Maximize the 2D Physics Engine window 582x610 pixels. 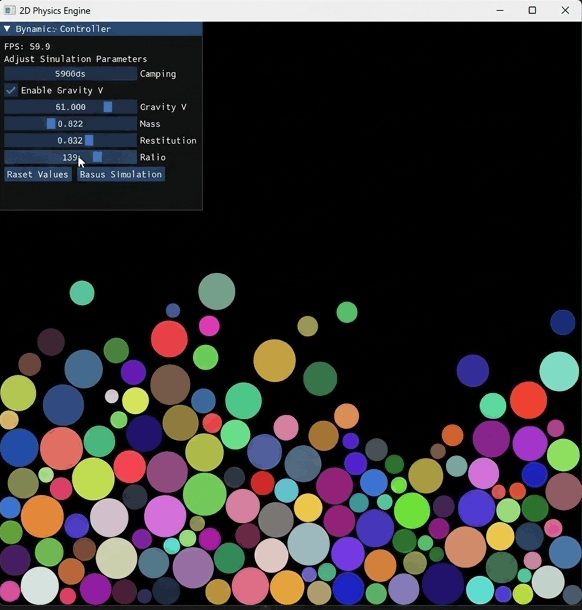point(532,11)
